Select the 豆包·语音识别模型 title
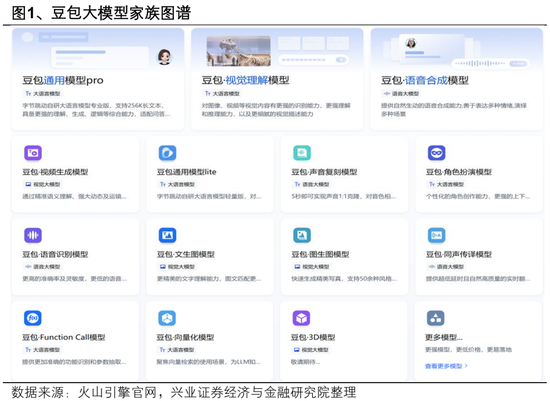 (x=55, y=254)
